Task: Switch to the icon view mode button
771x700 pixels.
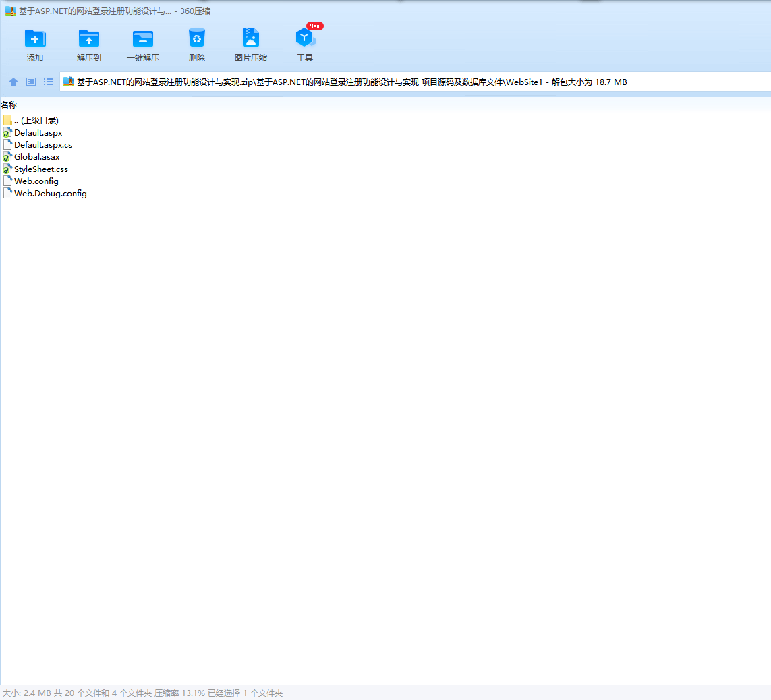Action: pyautogui.click(x=31, y=82)
